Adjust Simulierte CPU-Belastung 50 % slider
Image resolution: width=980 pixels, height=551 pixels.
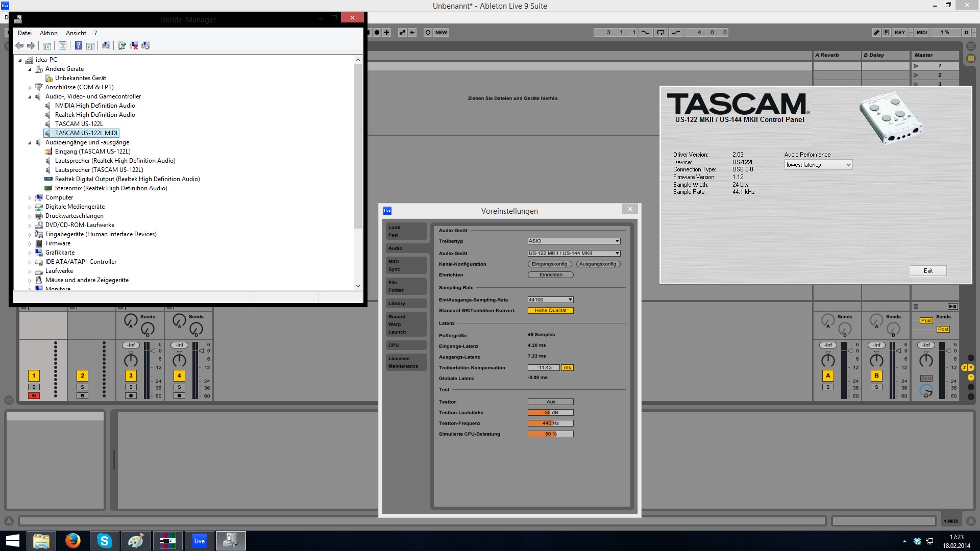coord(550,434)
